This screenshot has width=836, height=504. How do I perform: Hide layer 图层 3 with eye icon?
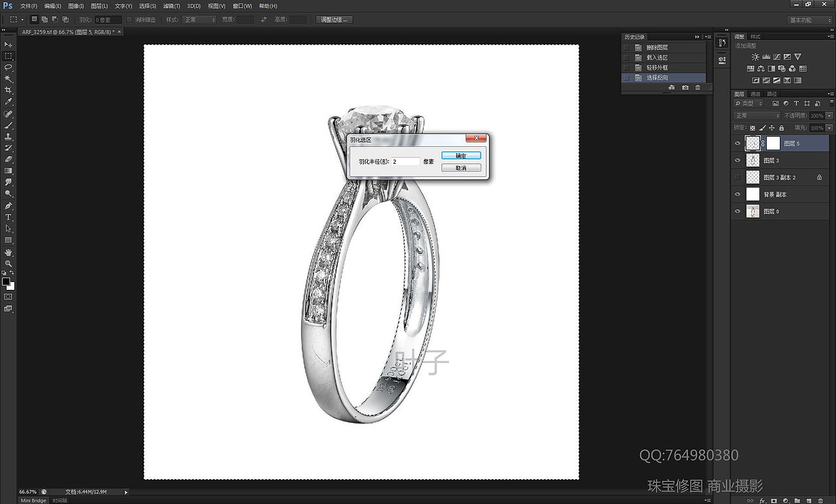(x=737, y=161)
